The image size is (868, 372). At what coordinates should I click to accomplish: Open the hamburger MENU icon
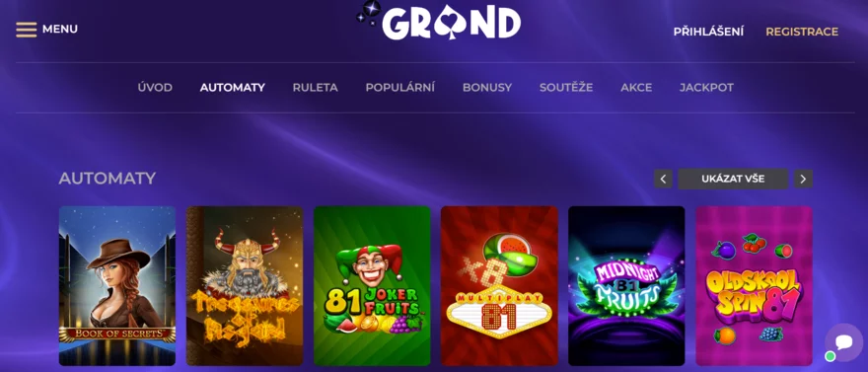coord(26,30)
